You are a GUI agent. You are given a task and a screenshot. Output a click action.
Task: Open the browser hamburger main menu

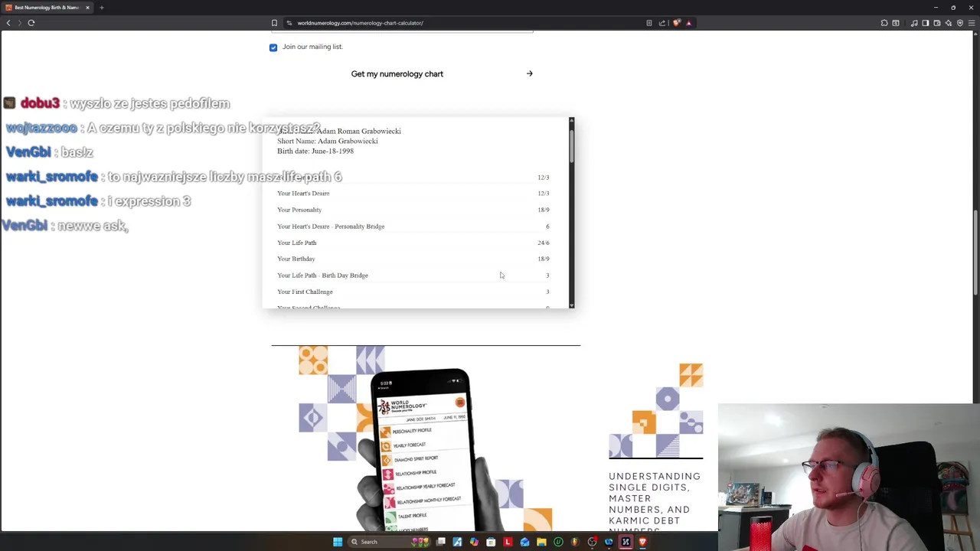pyautogui.click(x=972, y=23)
